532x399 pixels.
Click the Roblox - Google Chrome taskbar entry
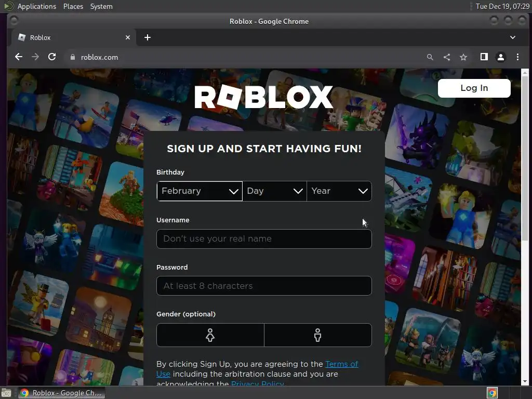(x=62, y=393)
